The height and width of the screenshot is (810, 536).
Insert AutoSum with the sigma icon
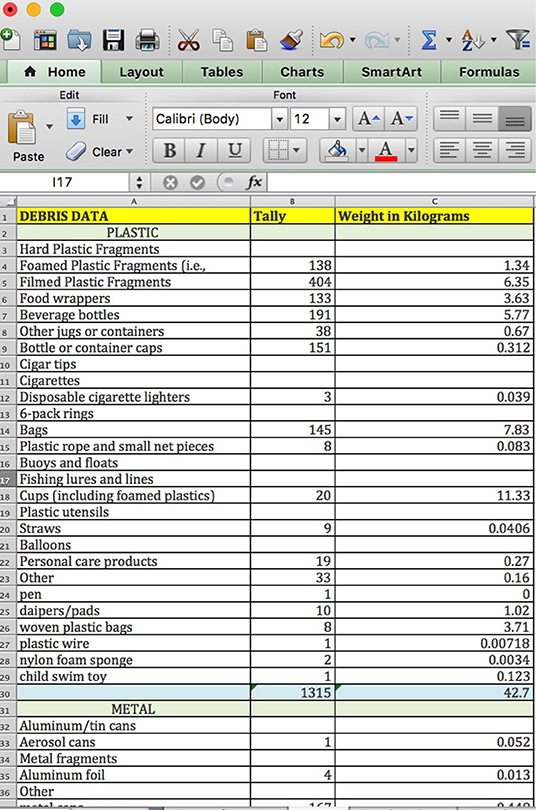click(x=429, y=40)
